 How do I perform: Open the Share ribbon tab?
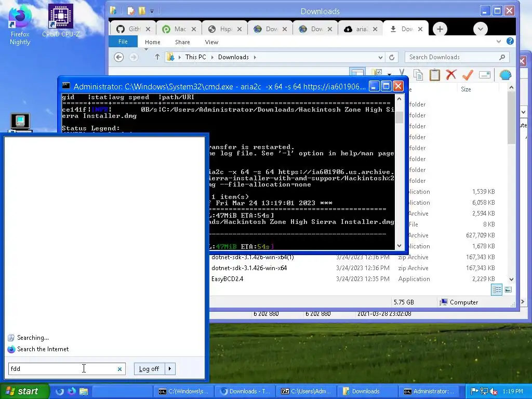tap(182, 42)
